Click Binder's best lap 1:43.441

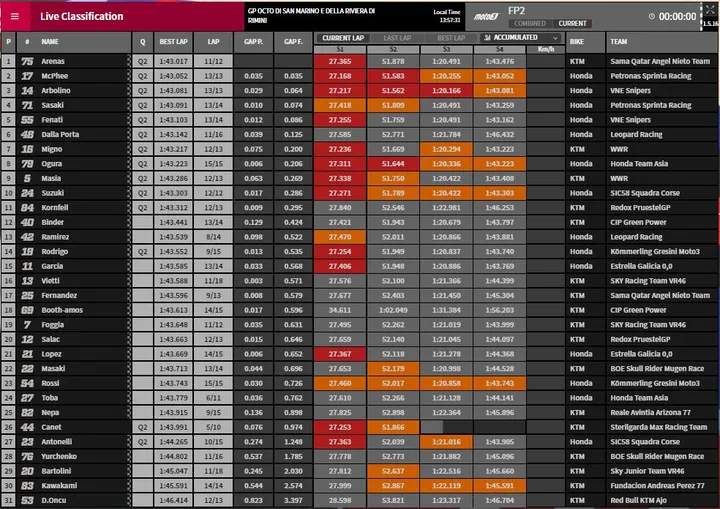(174, 222)
